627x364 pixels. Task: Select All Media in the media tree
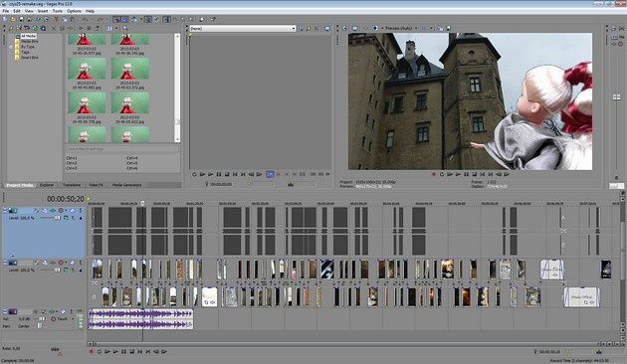click(x=28, y=36)
